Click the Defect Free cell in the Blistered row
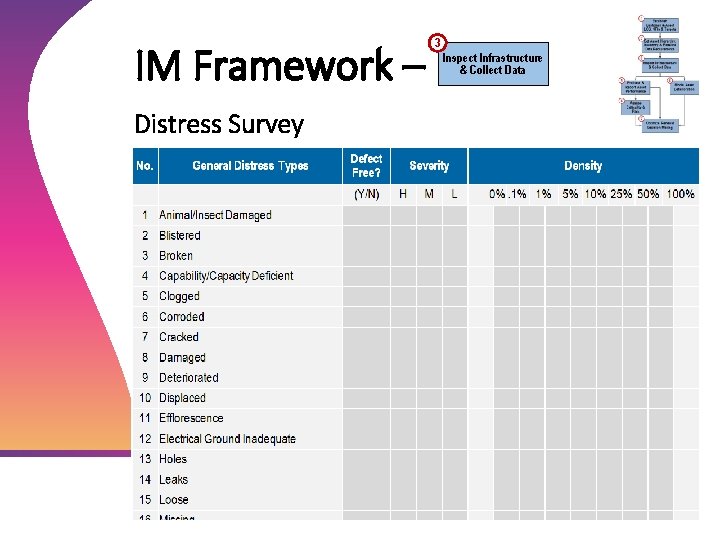 366,236
